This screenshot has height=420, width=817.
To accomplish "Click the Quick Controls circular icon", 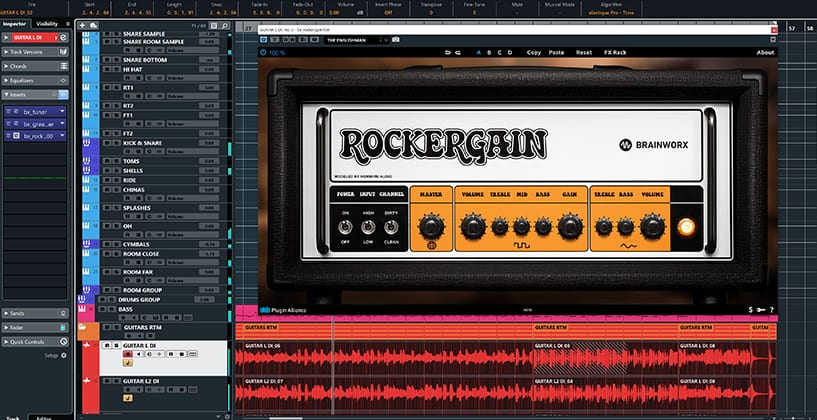I will click(63, 342).
